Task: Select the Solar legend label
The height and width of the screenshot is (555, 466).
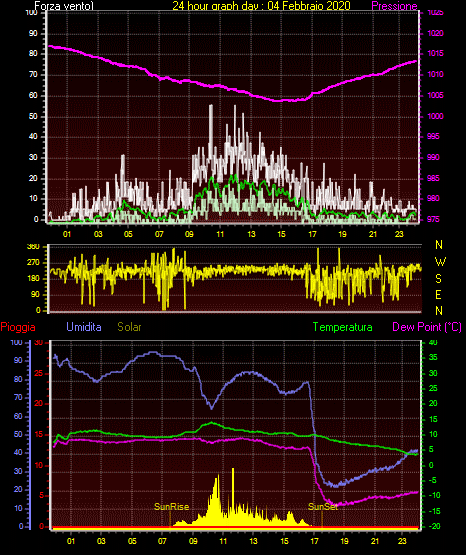Action: pyautogui.click(x=129, y=327)
